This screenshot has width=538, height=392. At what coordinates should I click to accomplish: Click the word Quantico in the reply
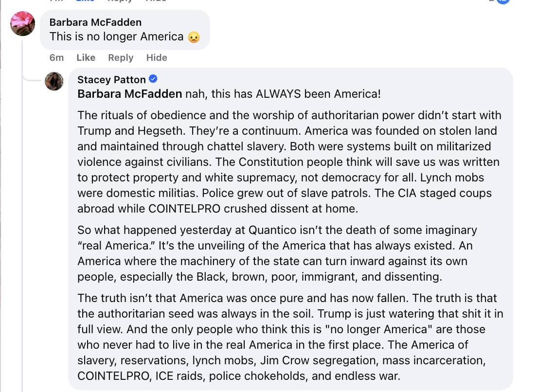[273, 230]
